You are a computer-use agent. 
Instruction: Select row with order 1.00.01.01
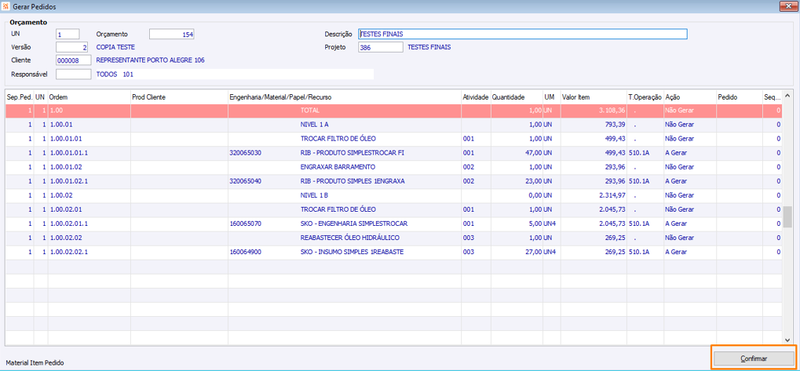click(x=393, y=139)
